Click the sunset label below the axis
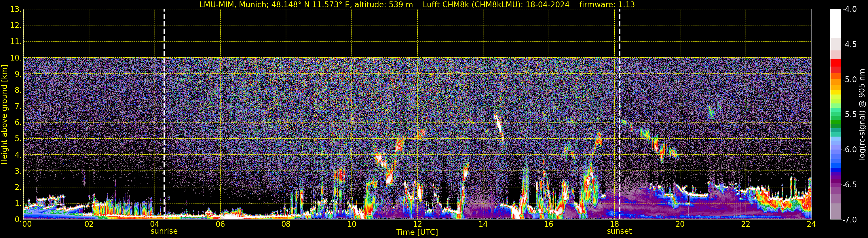The height and width of the screenshot is (238, 868). coord(619,231)
